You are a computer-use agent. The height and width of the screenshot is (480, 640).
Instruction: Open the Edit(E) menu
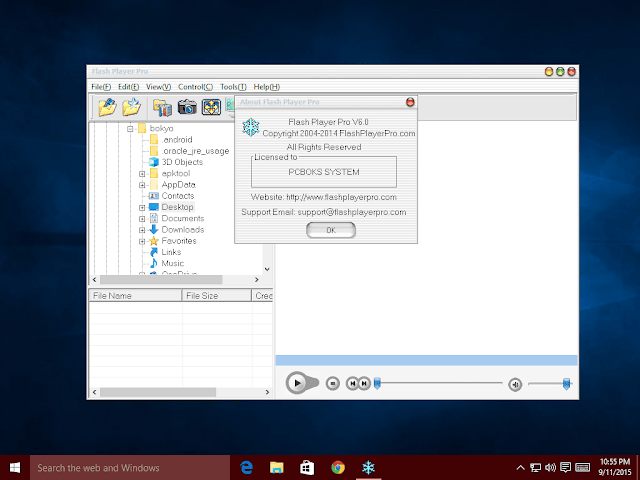(128, 87)
